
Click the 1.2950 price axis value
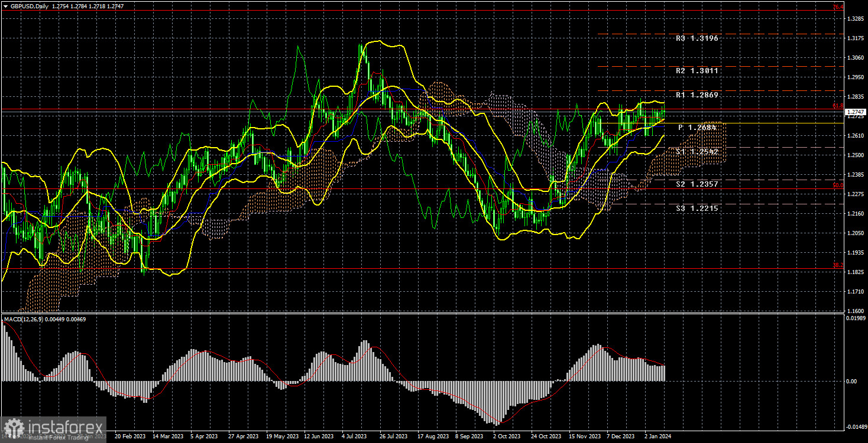(854, 77)
